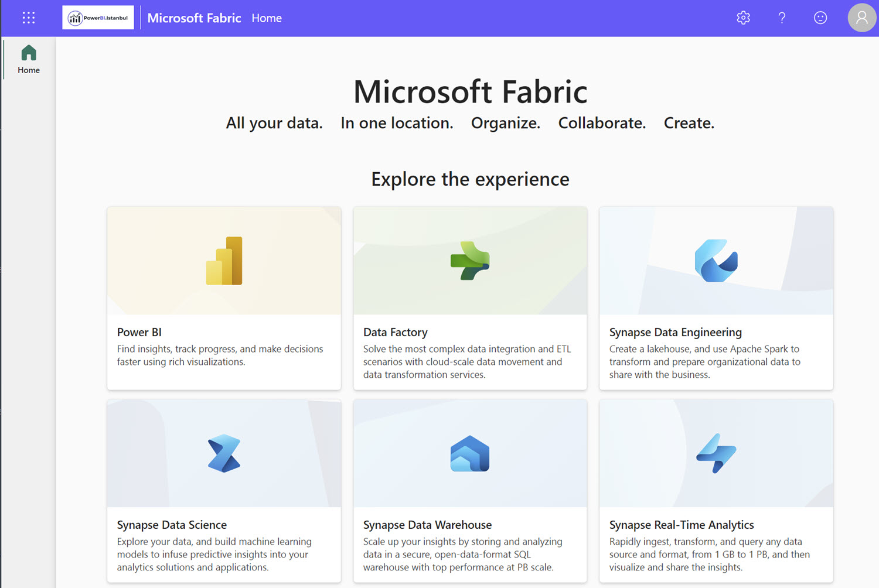Image resolution: width=879 pixels, height=588 pixels.
Task: Click the PowerBI.Istanbul logo
Action: pyautogui.click(x=97, y=18)
